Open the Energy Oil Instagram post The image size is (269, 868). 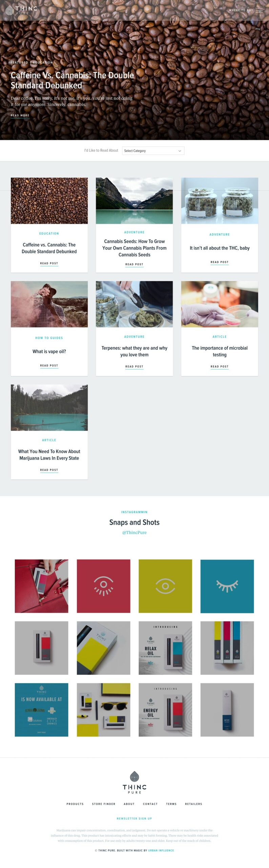[165, 710]
